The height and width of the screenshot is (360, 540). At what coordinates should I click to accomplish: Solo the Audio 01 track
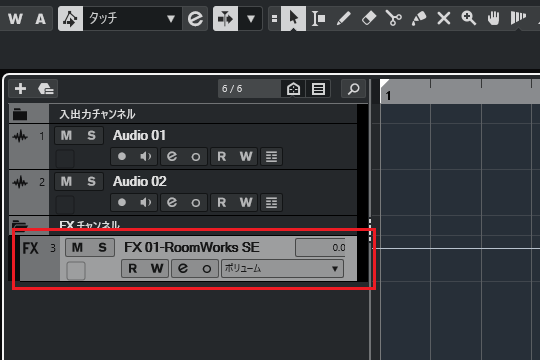tap(91, 135)
